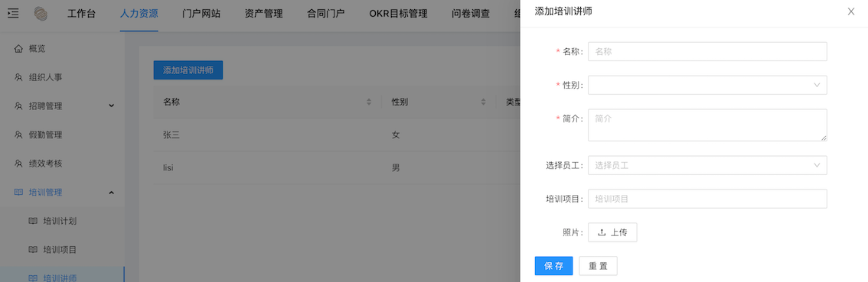
Task: Open the OKR目标管理 tab
Action: [x=399, y=14]
